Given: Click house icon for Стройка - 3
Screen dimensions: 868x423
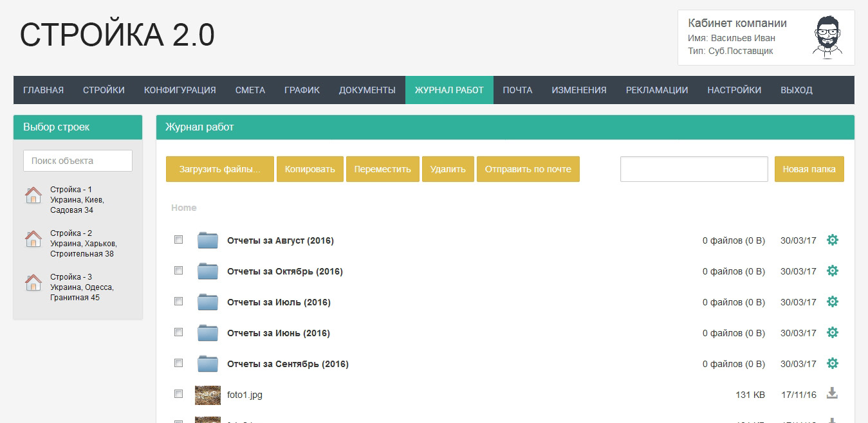Looking at the screenshot, I should coord(33,283).
